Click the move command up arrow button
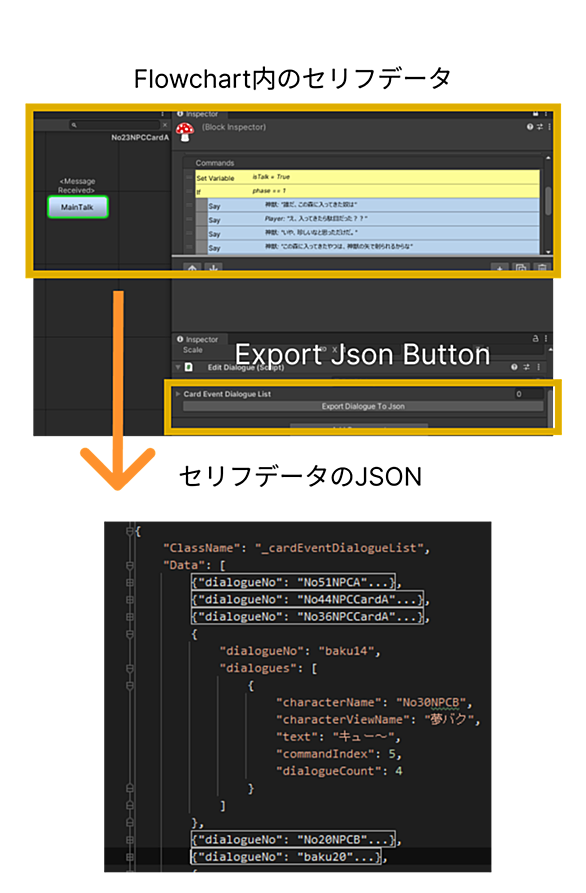 click(192, 269)
